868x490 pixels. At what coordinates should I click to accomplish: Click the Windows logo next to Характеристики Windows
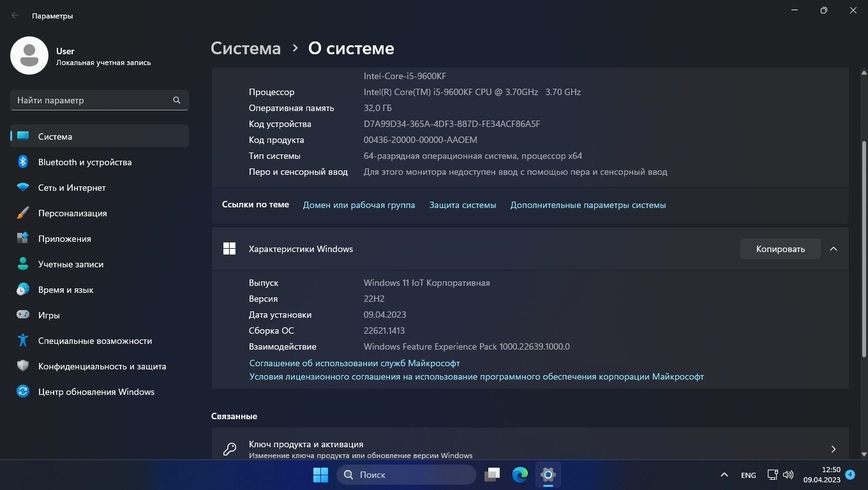pyautogui.click(x=229, y=249)
